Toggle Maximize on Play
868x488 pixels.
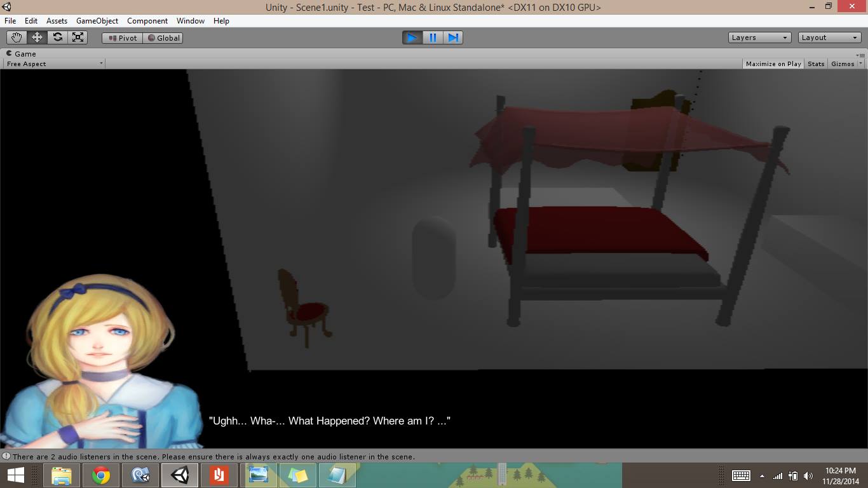773,64
